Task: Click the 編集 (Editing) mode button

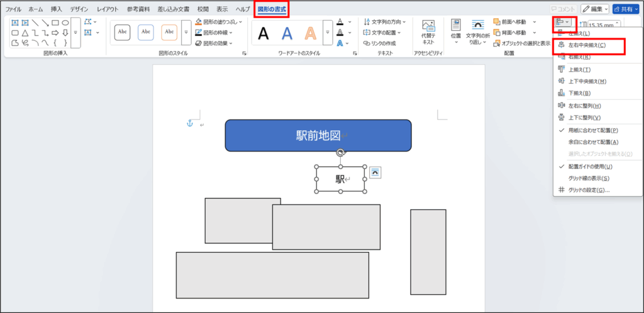Action: [594, 9]
